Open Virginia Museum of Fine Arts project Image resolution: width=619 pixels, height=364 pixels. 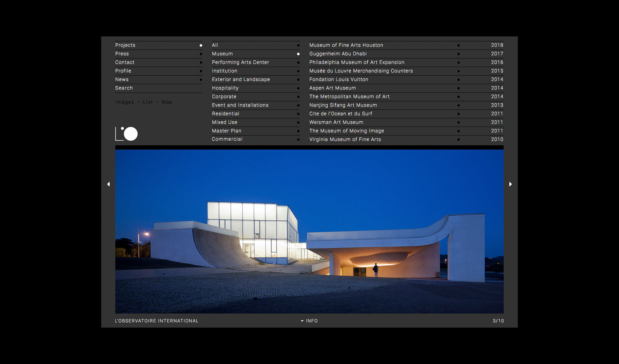[x=345, y=139]
